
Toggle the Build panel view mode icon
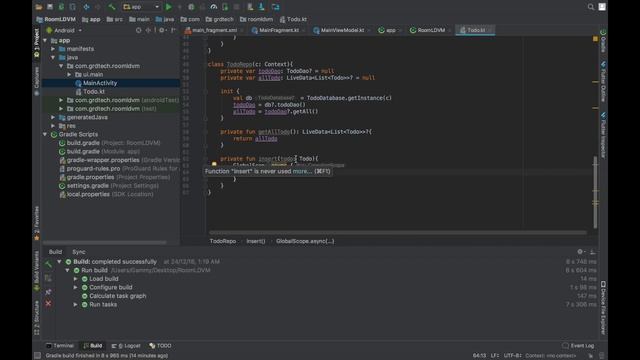49,278
